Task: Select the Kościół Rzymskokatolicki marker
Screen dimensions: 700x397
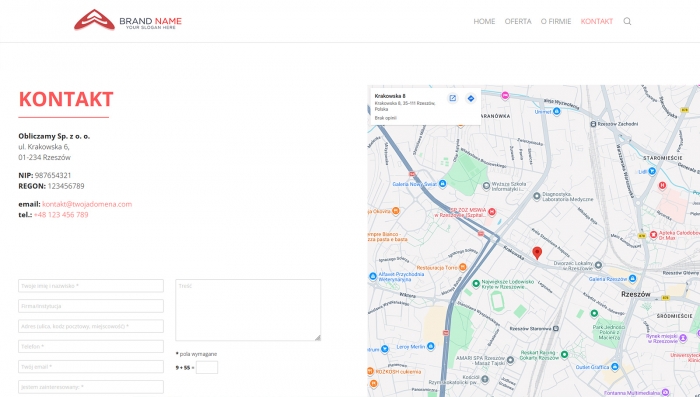Action: [x=485, y=379]
